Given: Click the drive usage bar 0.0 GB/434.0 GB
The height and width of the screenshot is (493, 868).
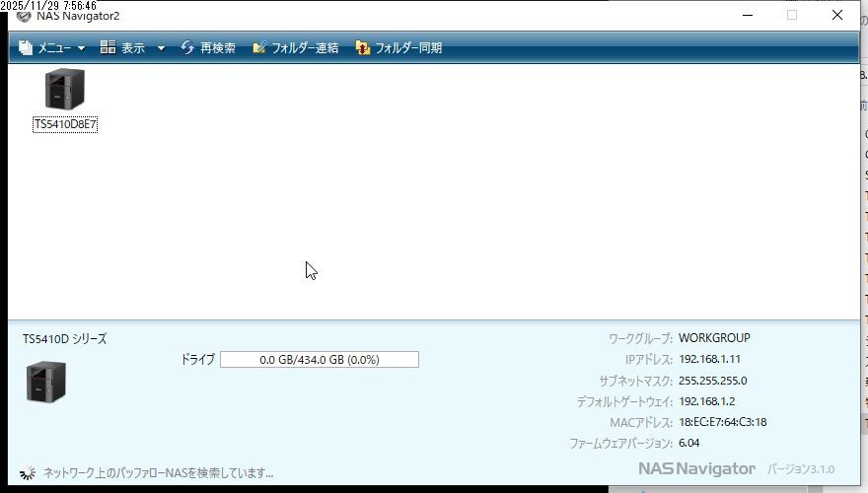Looking at the screenshot, I should click(320, 360).
